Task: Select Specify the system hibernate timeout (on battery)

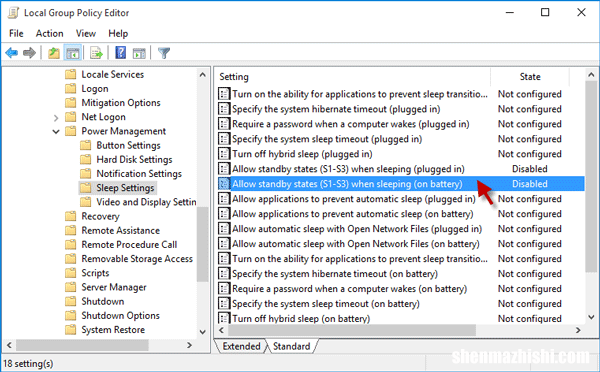Action: 335,274
